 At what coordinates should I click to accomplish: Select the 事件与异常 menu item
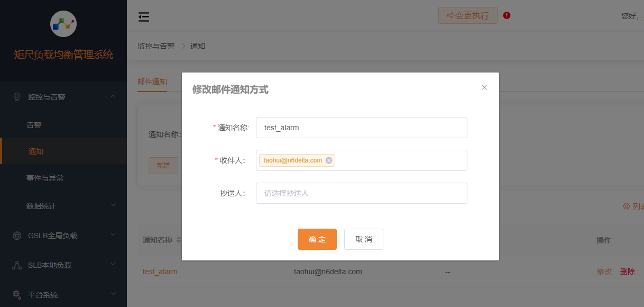44,178
